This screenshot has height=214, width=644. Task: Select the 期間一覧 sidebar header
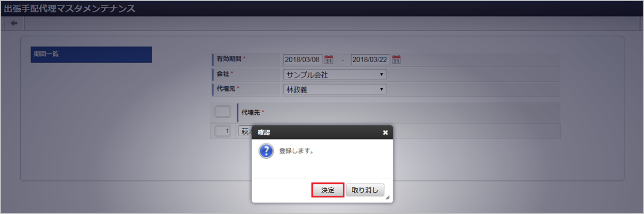tap(91, 54)
